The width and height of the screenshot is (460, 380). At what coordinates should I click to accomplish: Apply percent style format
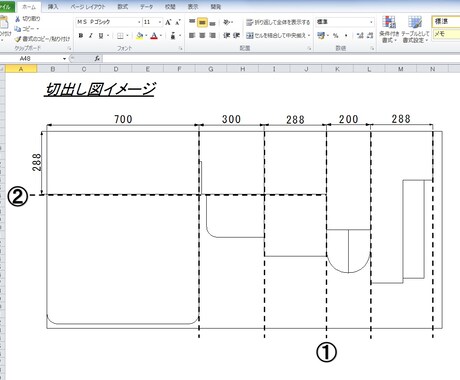tap(336, 35)
